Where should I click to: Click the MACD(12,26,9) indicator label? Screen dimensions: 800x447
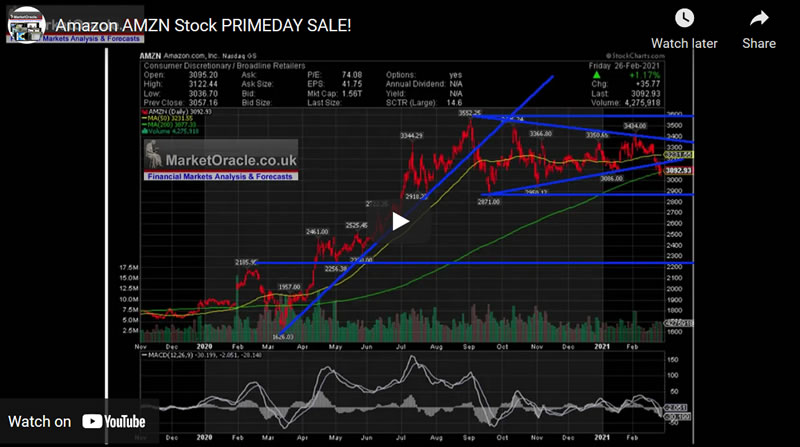(169, 355)
